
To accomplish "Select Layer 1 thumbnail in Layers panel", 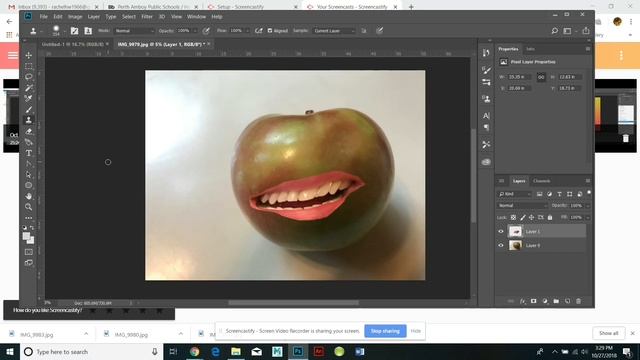I will tap(515, 231).
